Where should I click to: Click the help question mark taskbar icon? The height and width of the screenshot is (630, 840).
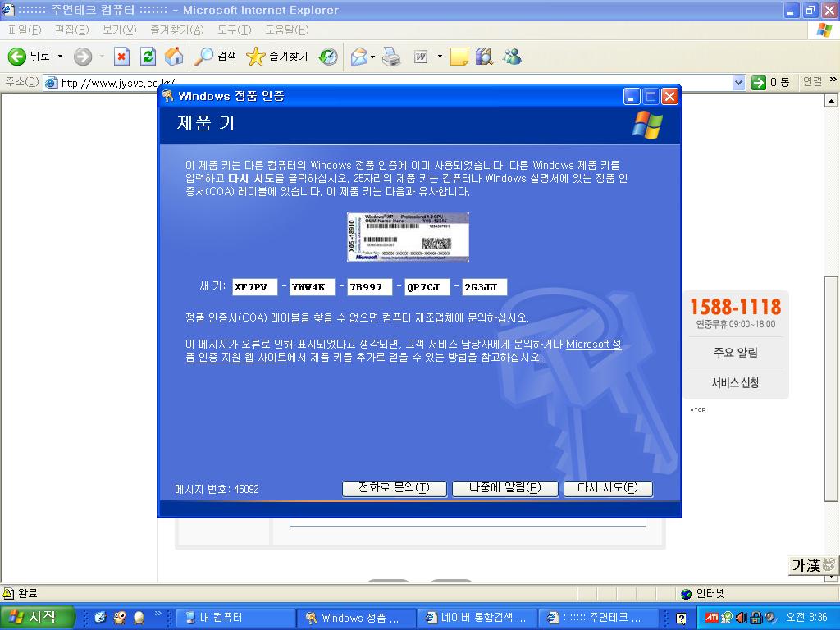tap(681, 619)
